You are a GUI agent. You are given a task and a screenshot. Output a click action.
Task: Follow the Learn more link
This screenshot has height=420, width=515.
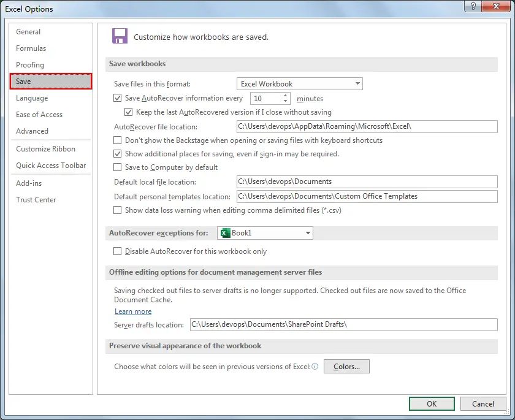133,311
